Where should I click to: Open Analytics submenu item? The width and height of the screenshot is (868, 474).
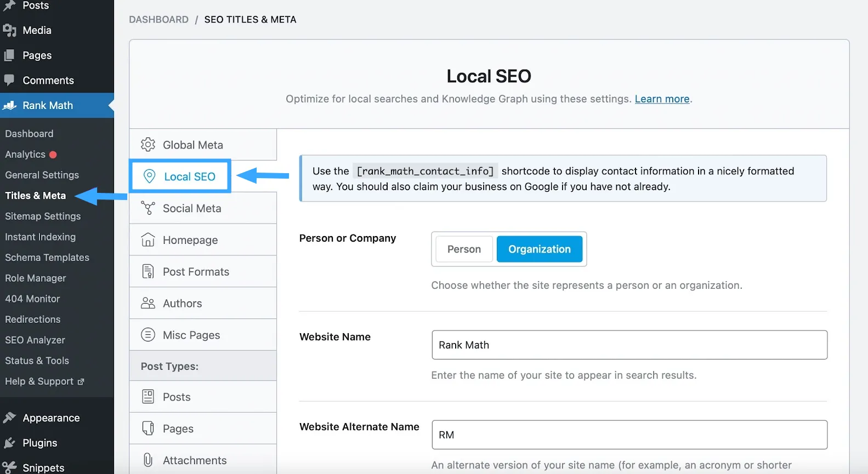click(25, 155)
